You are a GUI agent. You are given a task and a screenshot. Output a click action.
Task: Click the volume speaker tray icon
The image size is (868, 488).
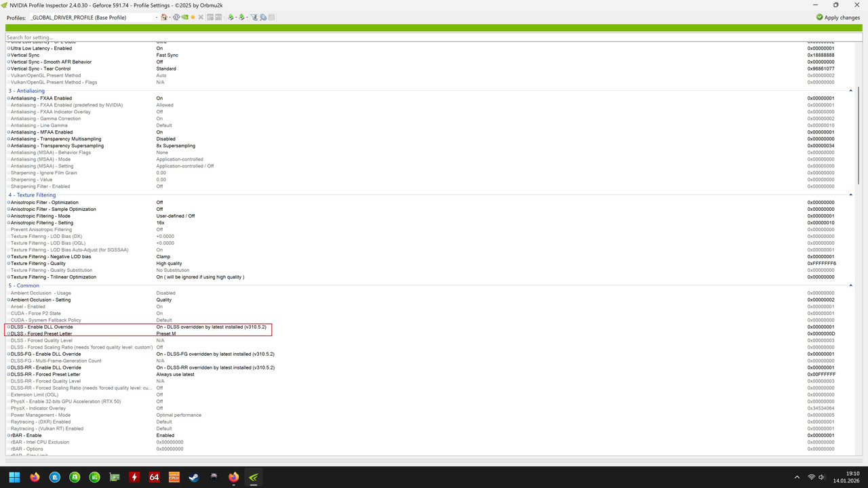click(x=821, y=478)
